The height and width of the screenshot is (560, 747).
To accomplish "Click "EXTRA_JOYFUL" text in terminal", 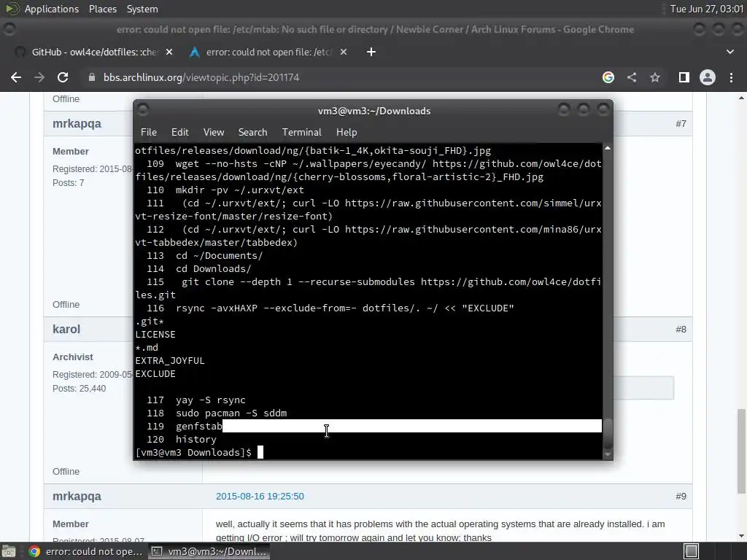I will [x=170, y=360].
